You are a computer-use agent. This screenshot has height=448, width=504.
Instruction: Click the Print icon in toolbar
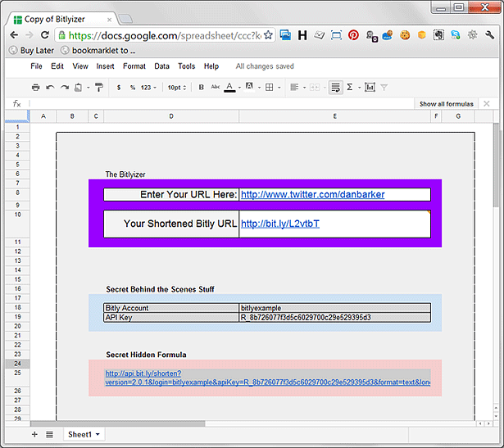click(36, 88)
